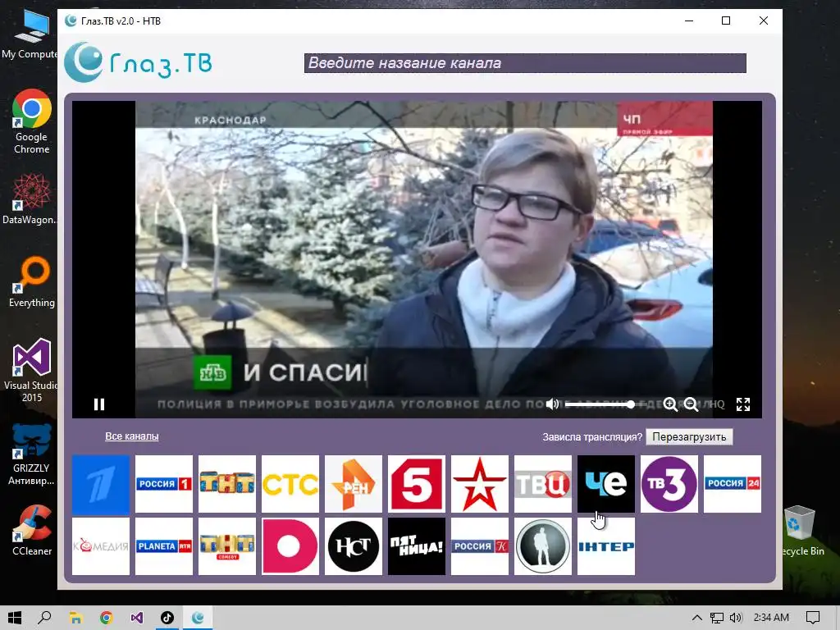Select the Россия К channel
The height and width of the screenshot is (630, 840).
[480, 546]
